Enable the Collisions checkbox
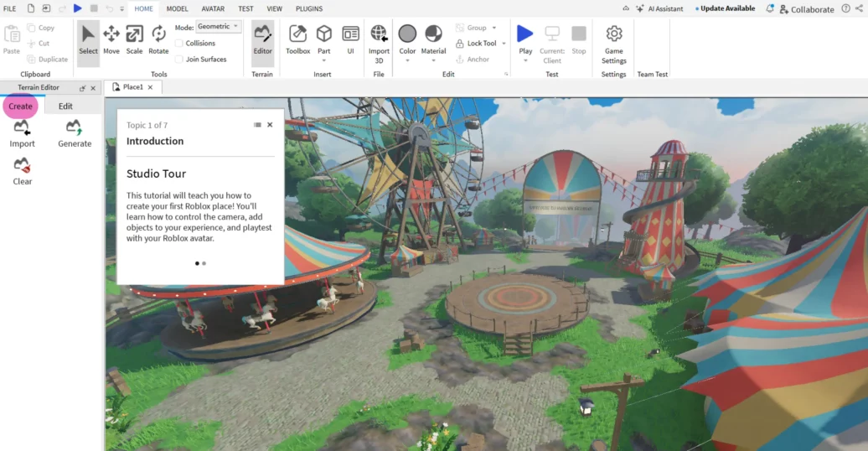This screenshot has height=451, width=868. (x=179, y=44)
